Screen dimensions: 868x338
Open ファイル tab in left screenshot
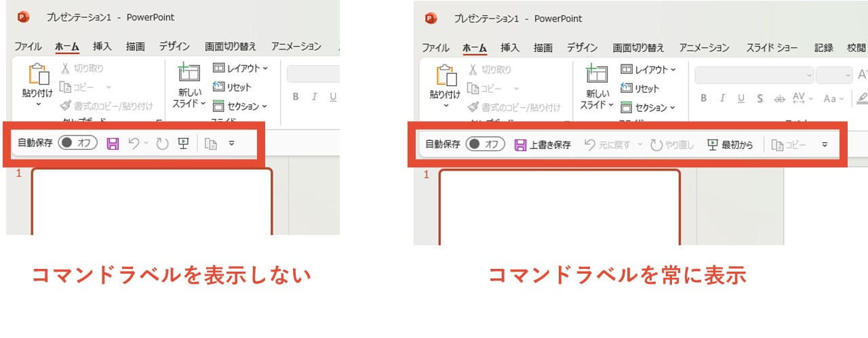pyautogui.click(x=28, y=47)
